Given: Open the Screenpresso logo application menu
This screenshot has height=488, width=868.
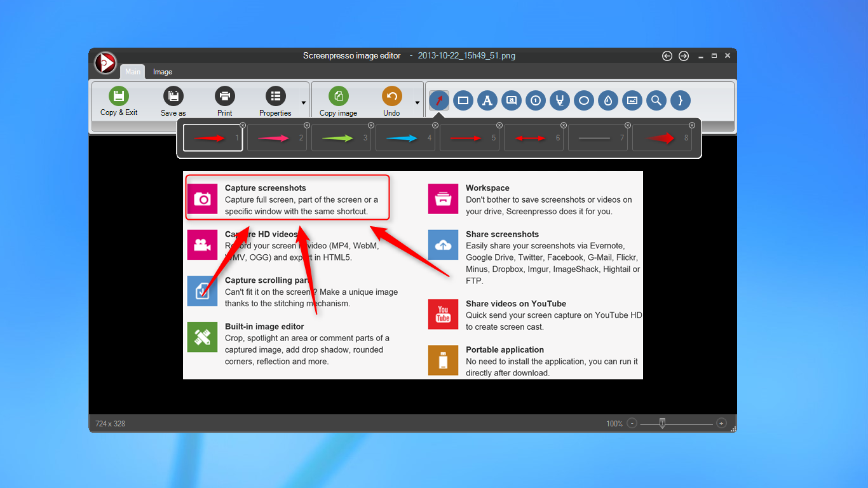Looking at the screenshot, I should [105, 62].
